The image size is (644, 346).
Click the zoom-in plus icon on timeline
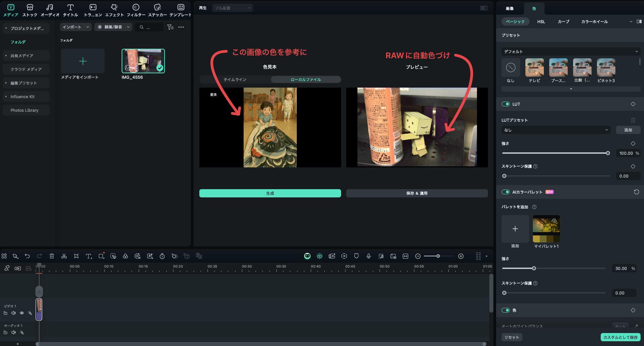(461, 256)
